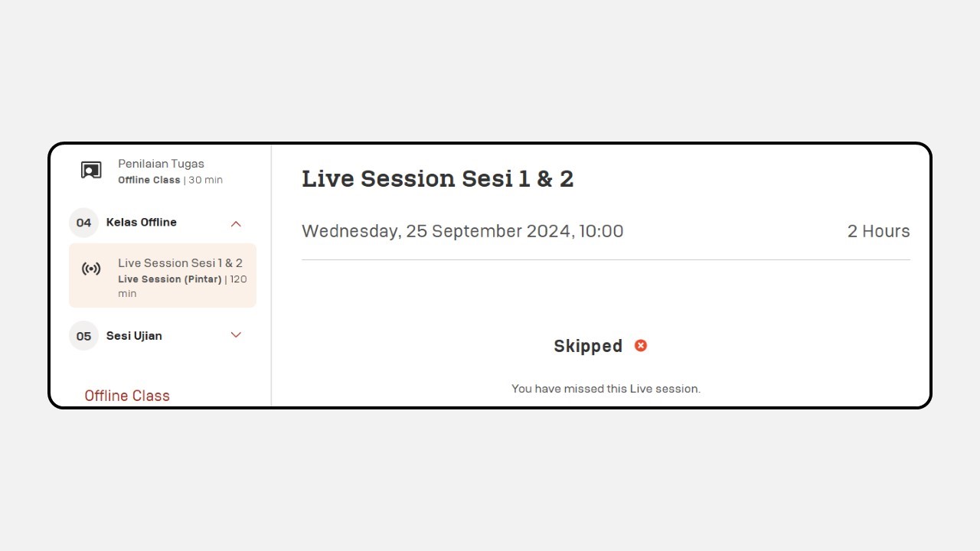Click the Offline Class presentation icon
Viewport: 980px width, 551px height.
pyautogui.click(x=91, y=170)
